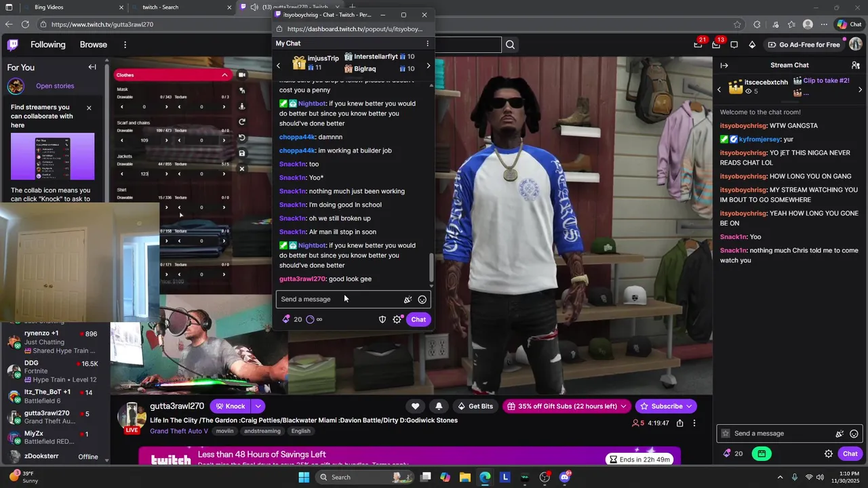Viewport: 868px width, 488px height.
Task: Click the Knock button
Action: [x=231, y=406]
